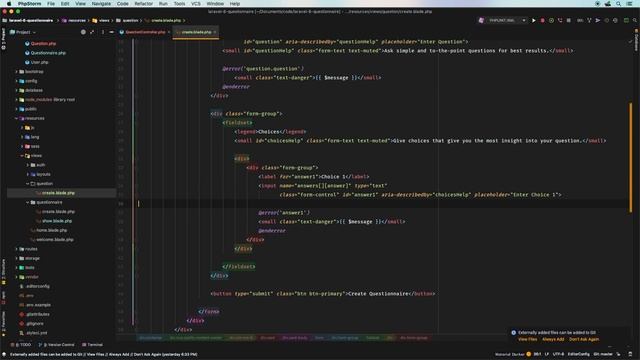Click the Git master branch status widget
This screenshot has width=640, height=360.
[603, 354]
